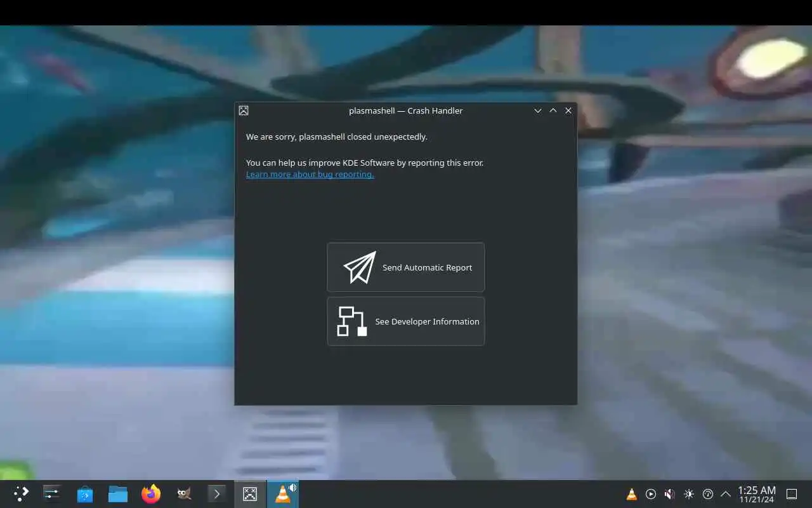Open brightness settings in tray
The height and width of the screenshot is (508, 812).
point(689,494)
